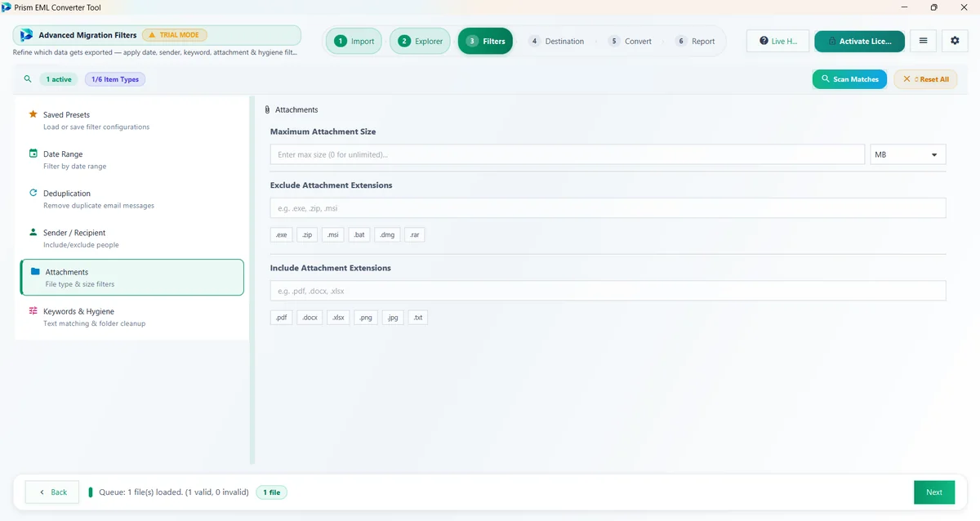
Task: Open Saved Presets filter section
Action: (x=132, y=120)
